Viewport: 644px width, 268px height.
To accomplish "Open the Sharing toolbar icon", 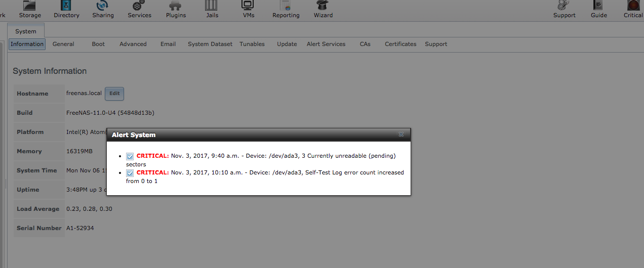I will point(103,9).
